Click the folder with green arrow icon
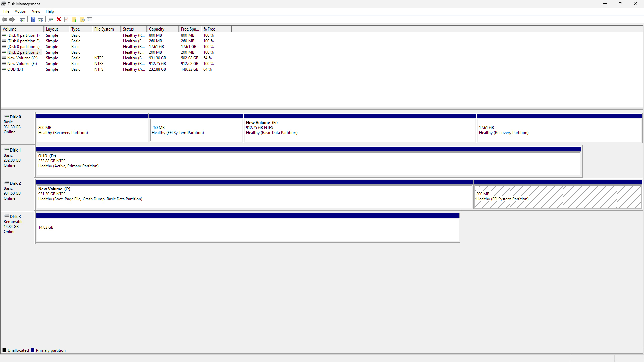Viewport: 644px width, 362px height. click(x=74, y=19)
